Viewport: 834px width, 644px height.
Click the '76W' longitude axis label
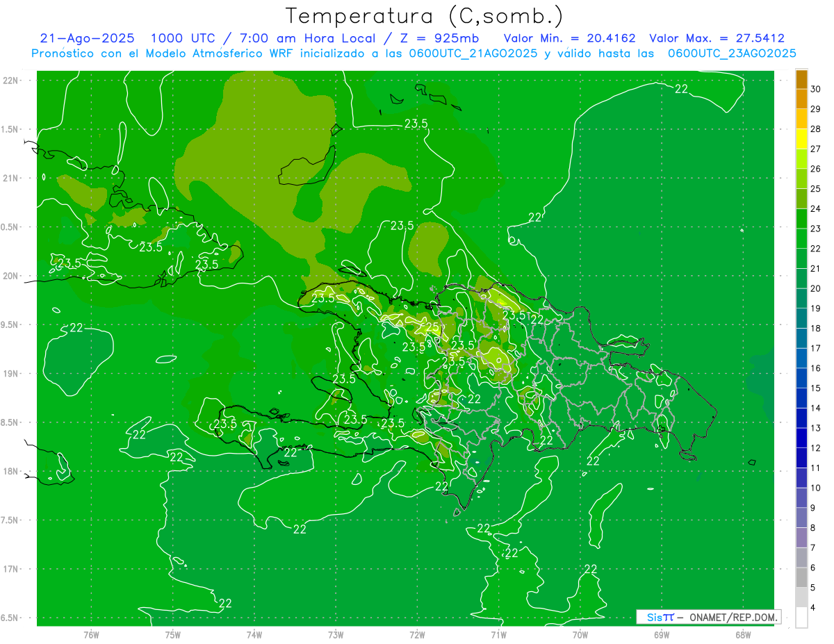coord(91,635)
